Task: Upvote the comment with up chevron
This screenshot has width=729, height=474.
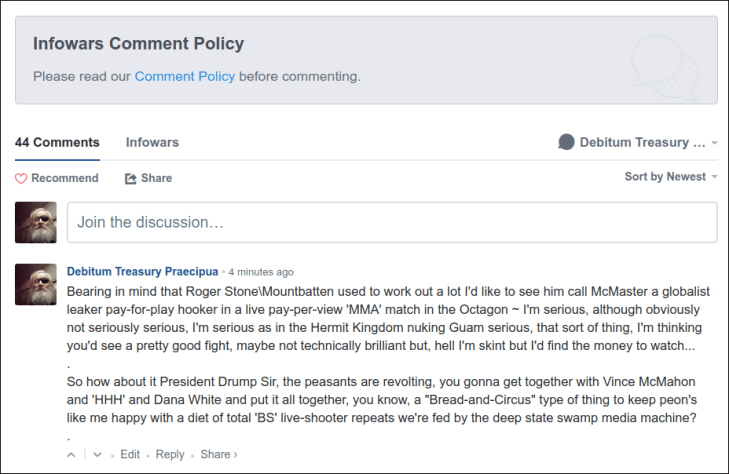Action: (71, 455)
